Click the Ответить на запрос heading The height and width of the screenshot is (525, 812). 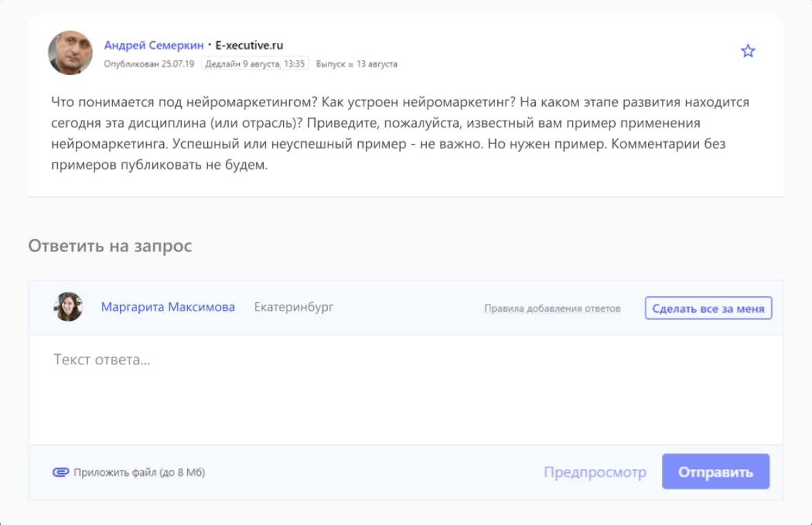pyautogui.click(x=110, y=246)
